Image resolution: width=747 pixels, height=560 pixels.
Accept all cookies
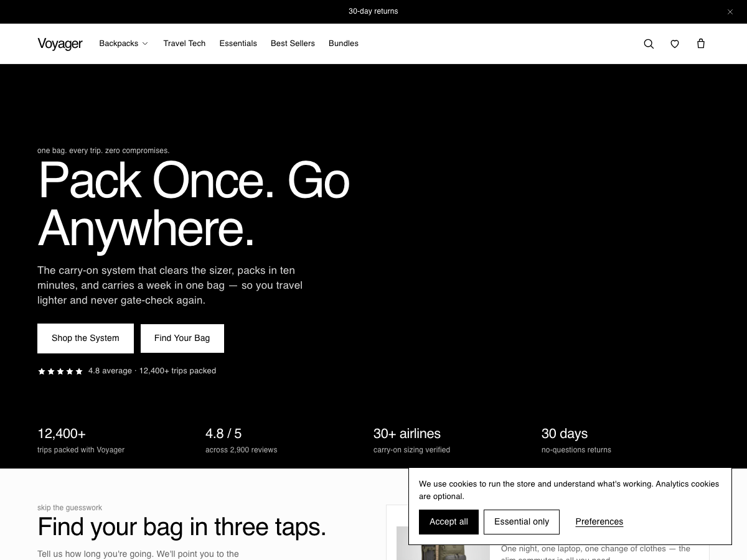pyautogui.click(x=449, y=522)
